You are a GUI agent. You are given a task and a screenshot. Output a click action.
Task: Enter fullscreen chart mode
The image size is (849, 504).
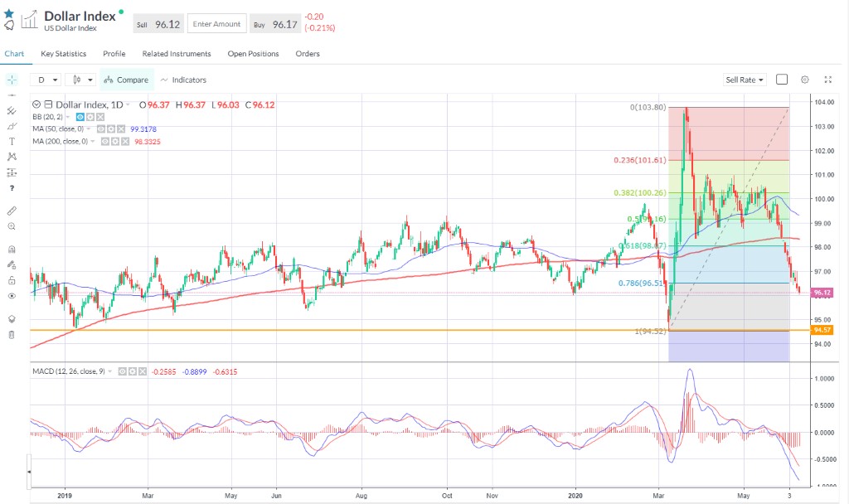click(827, 80)
